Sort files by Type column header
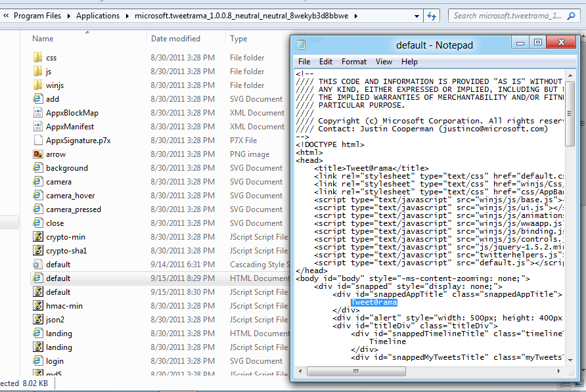586x392 pixels. pos(258,39)
